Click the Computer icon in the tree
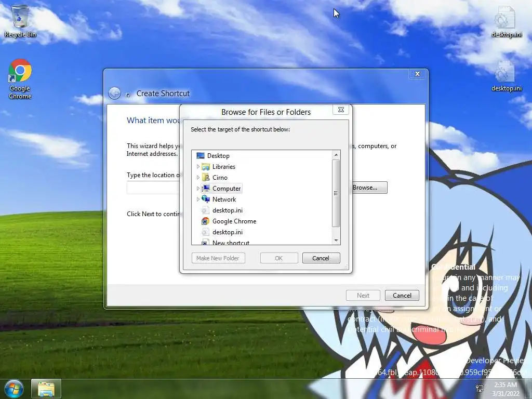Image resolution: width=532 pixels, height=399 pixels. pos(206,188)
